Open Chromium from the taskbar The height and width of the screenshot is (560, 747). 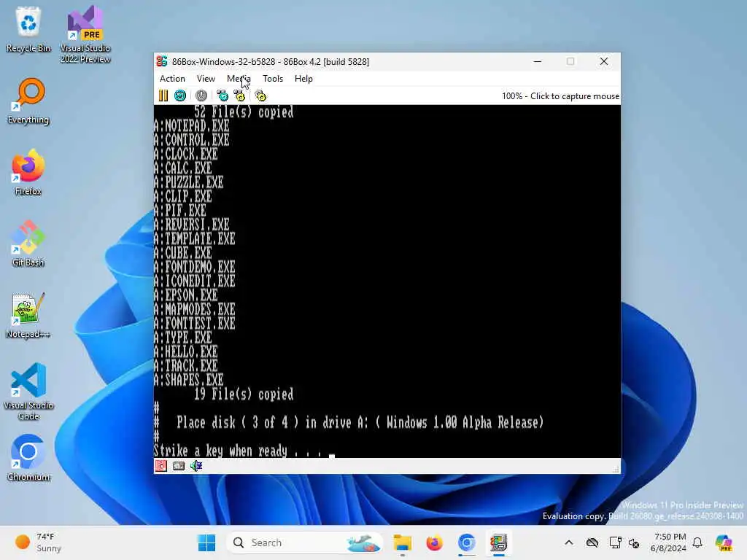(466, 542)
